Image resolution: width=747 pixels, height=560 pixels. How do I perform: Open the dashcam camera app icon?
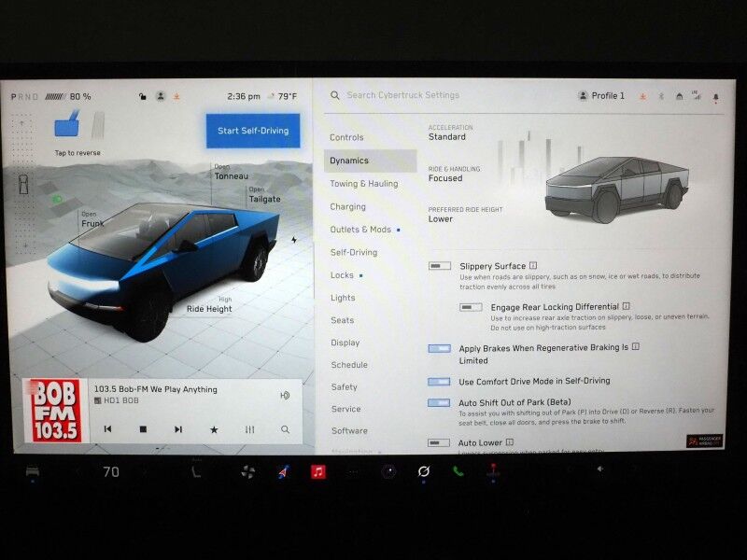tap(388, 472)
